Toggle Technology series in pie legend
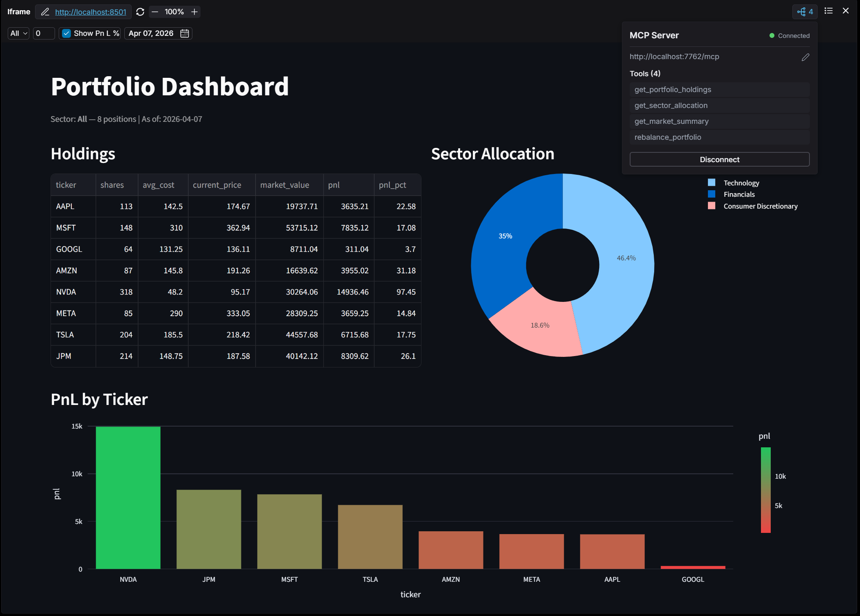The width and height of the screenshot is (860, 616). (x=741, y=183)
